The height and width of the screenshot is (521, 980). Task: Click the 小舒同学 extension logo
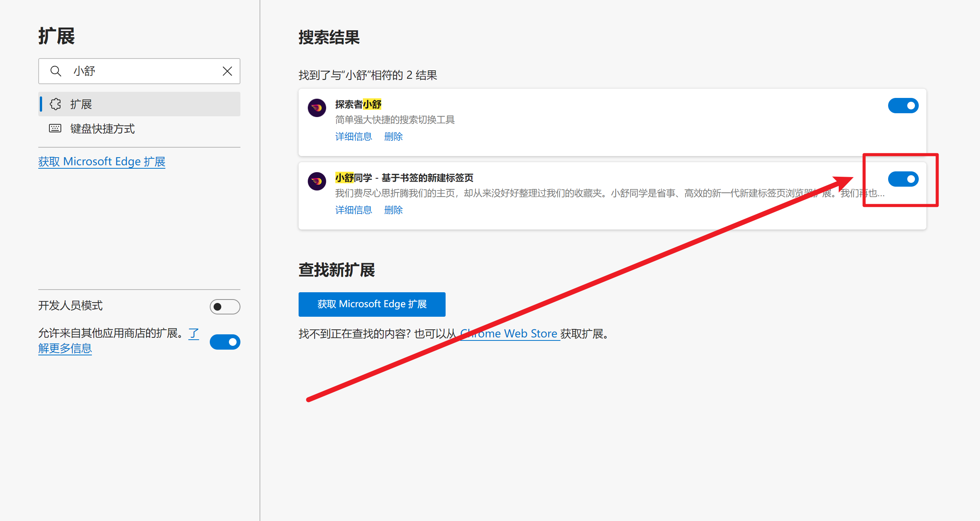pos(317,181)
